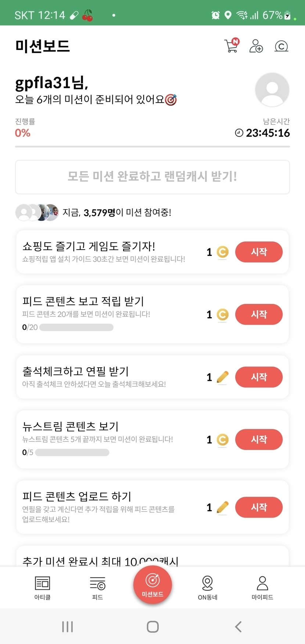Open the shopping cart icon
Viewport: 305px width, 644px height.
[x=232, y=46]
